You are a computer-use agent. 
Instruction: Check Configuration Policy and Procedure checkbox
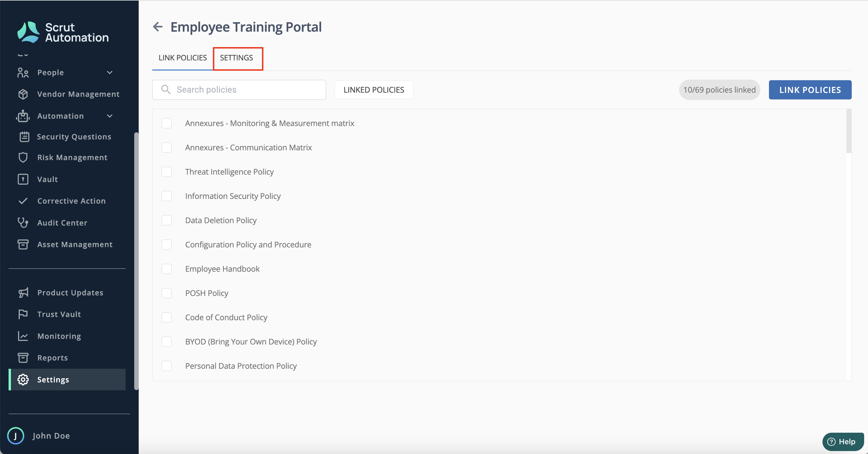166,244
